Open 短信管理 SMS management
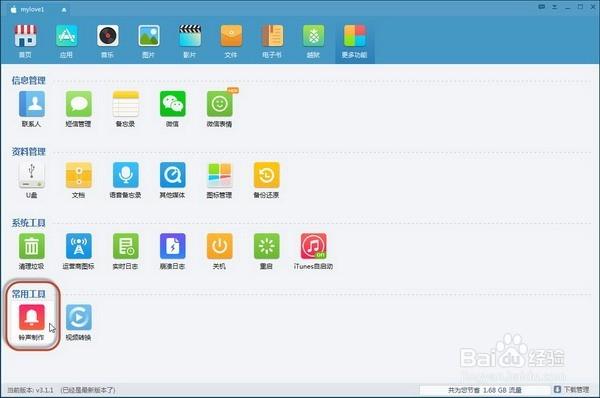Screen dimensions: 600x398 click(78, 109)
